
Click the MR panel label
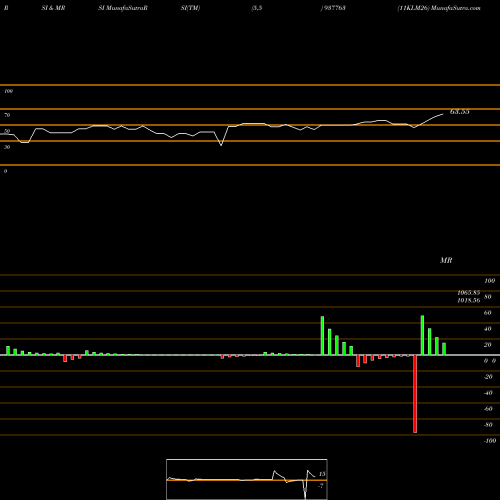click(446, 260)
